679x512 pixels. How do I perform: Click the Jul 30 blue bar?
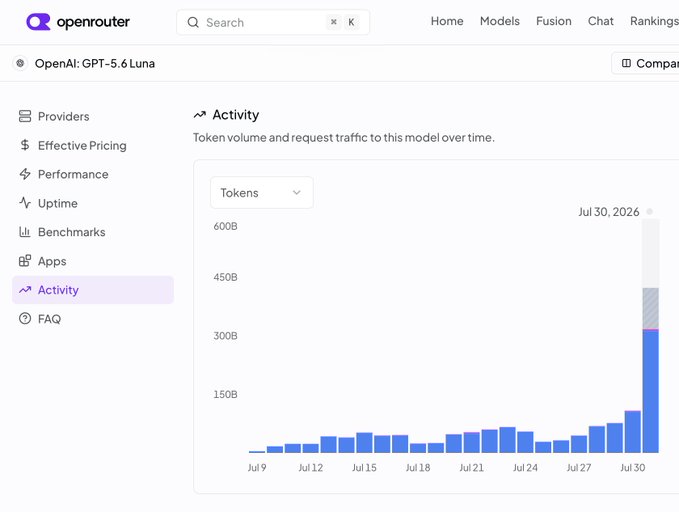point(650,391)
